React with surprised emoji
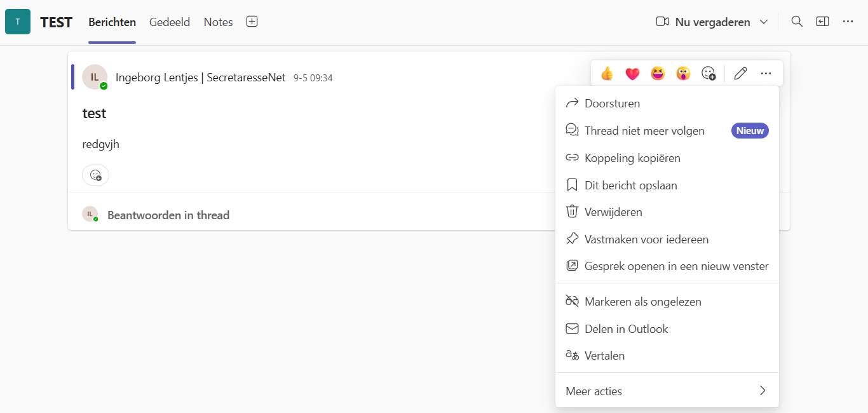868x413 pixels. click(683, 74)
